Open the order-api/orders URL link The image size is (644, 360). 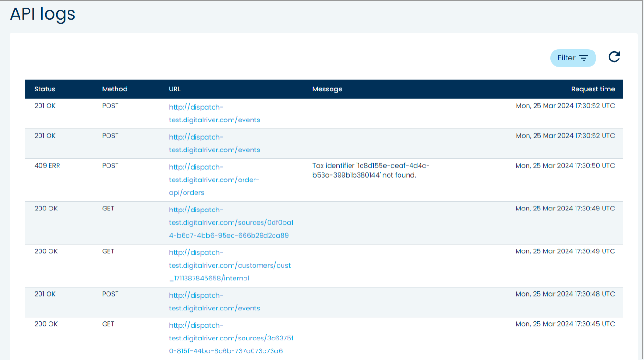pyautogui.click(x=214, y=180)
